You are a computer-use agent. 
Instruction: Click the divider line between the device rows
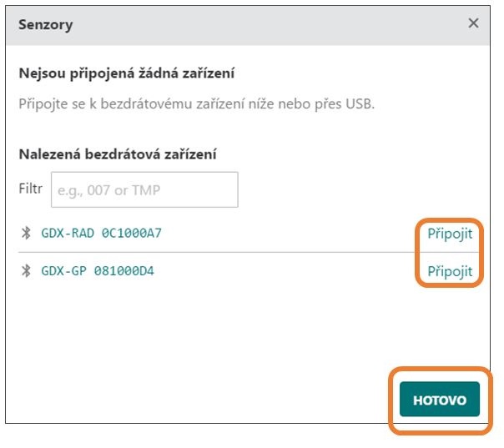[x=217, y=252]
